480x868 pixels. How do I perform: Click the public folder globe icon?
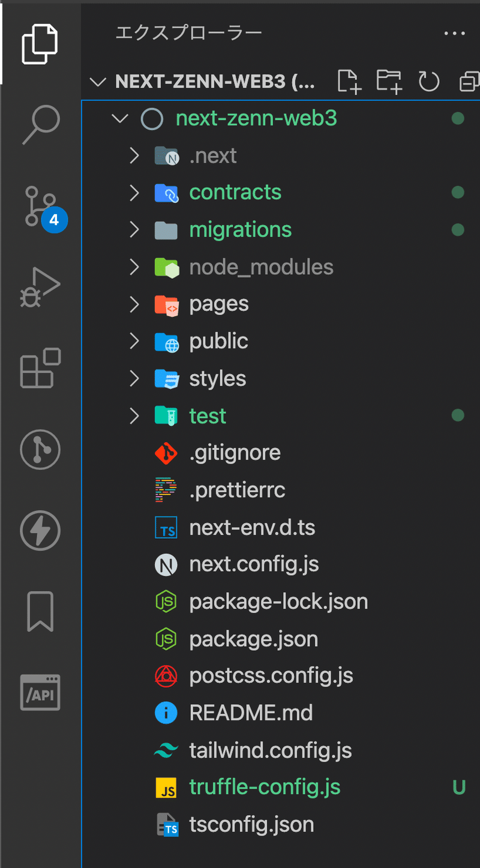[x=166, y=342]
